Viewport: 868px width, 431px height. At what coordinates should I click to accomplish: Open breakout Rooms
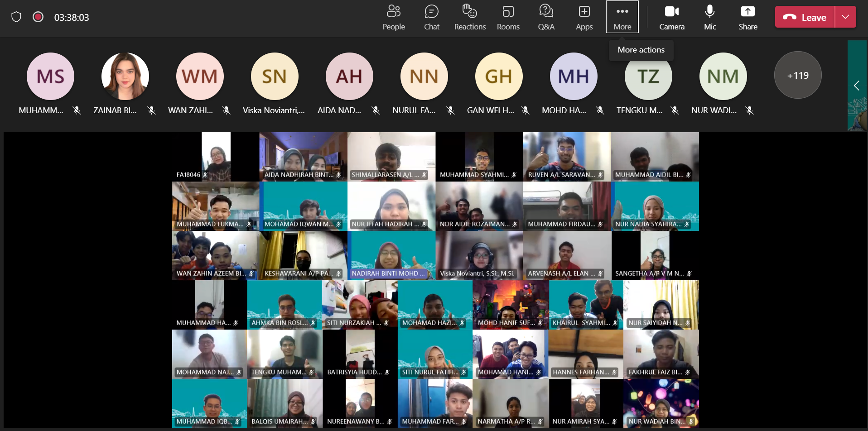[508, 17]
